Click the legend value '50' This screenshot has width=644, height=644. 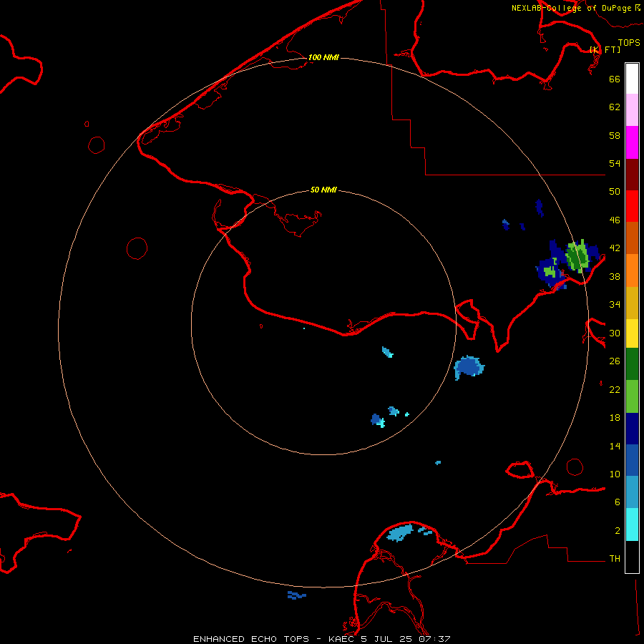pyautogui.click(x=615, y=192)
